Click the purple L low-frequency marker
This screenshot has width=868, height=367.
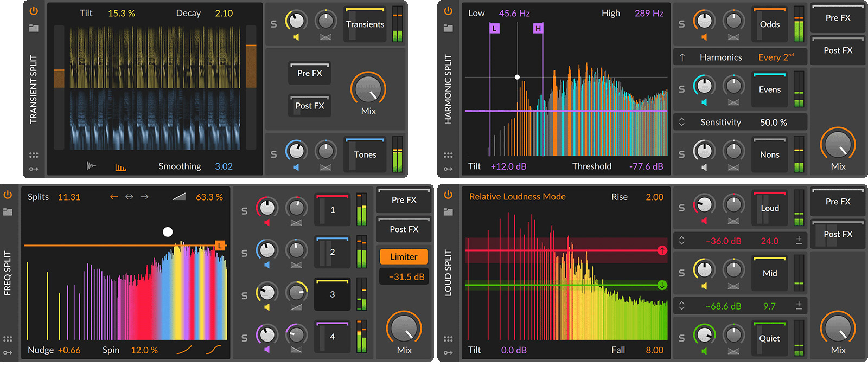point(494,29)
